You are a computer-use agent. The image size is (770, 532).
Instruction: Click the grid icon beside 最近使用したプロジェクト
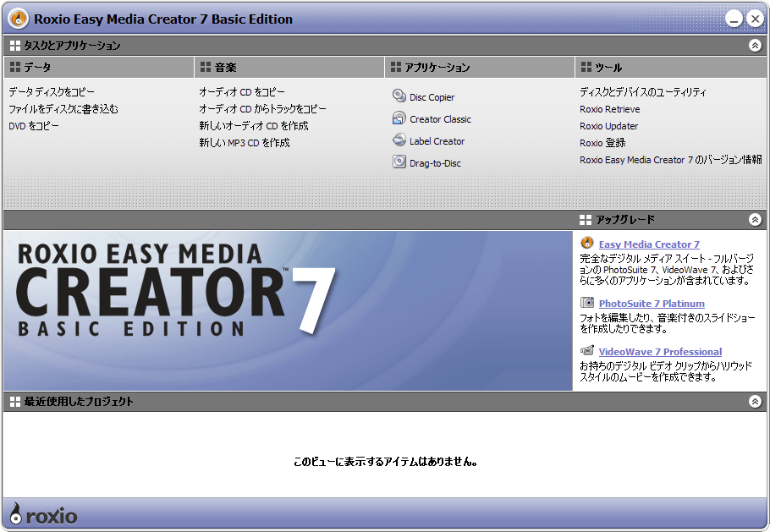[15, 402]
